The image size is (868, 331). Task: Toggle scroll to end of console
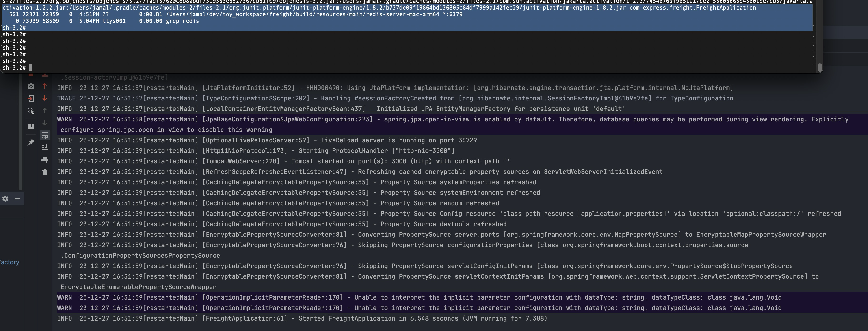pos(45,147)
